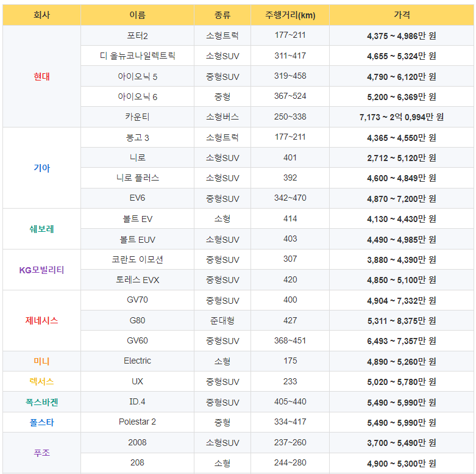The height and width of the screenshot is (474, 476).
Task: Click the UX model name
Action: point(137,381)
